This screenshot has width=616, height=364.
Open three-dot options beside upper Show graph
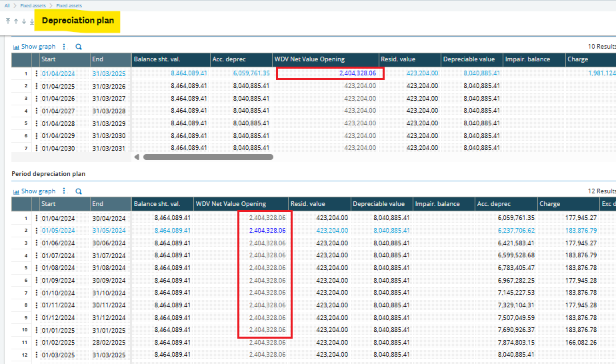pos(65,47)
